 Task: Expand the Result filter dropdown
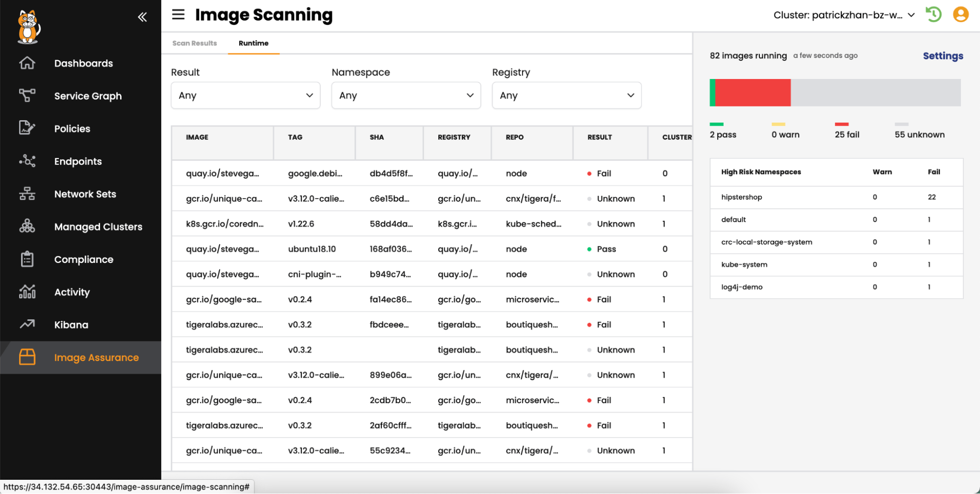click(245, 96)
